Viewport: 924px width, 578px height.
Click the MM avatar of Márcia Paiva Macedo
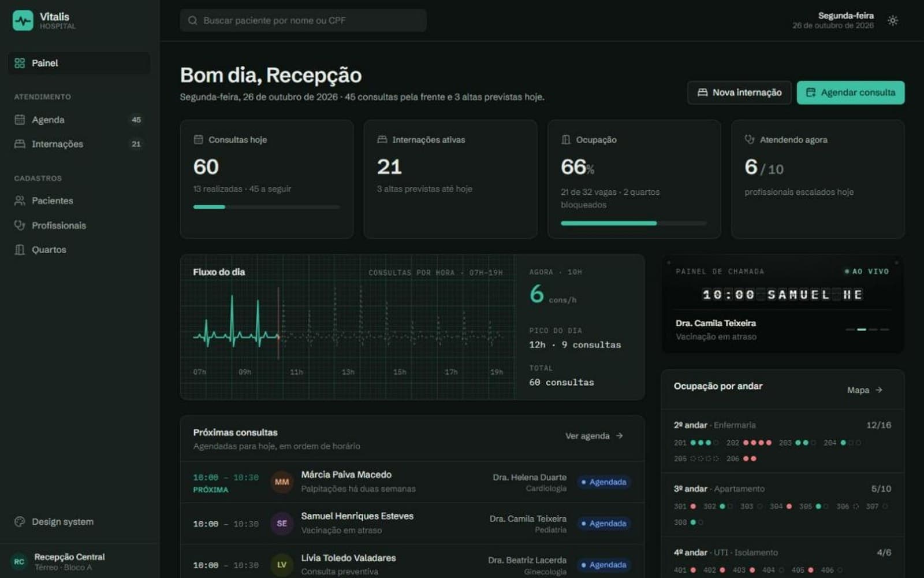pyautogui.click(x=282, y=481)
